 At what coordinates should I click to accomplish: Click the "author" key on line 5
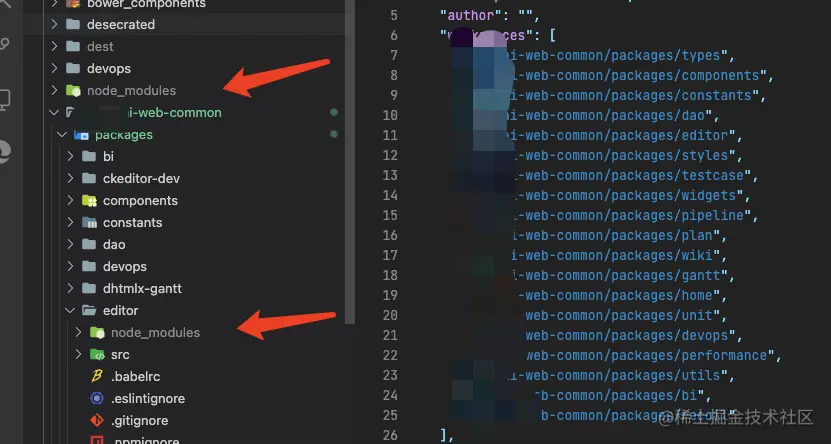(471, 15)
